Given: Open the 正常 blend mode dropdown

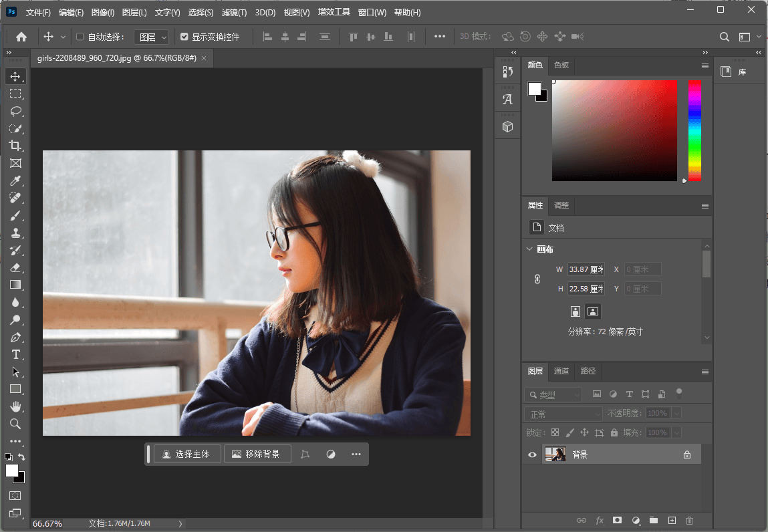Looking at the screenshot, I should (563, 414).
